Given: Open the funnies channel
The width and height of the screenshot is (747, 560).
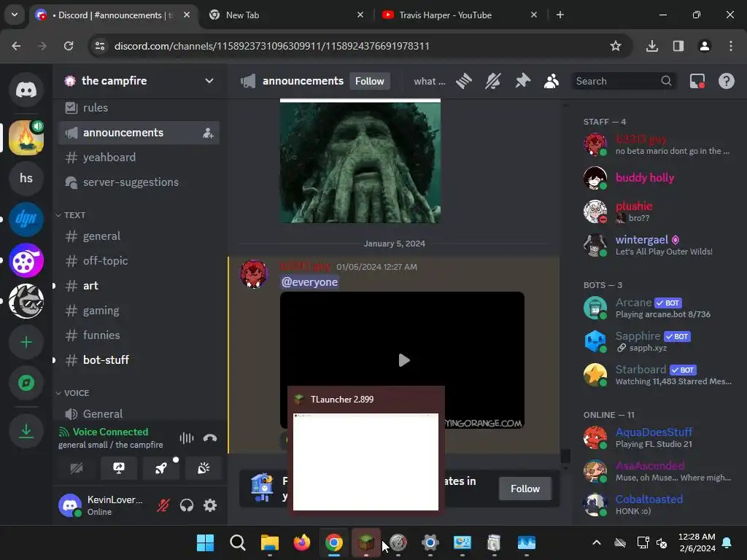Looking at the screenshot, I should coord(139,335).
